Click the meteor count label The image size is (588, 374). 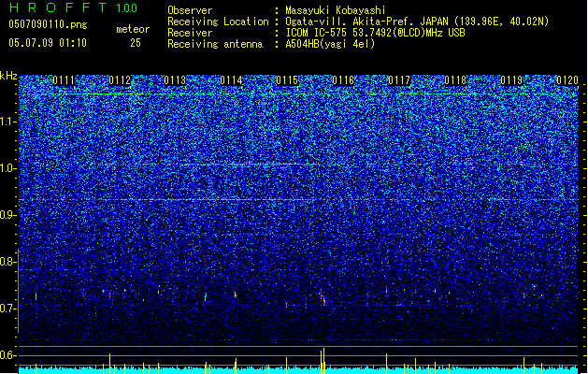click(x=133, y=29)
